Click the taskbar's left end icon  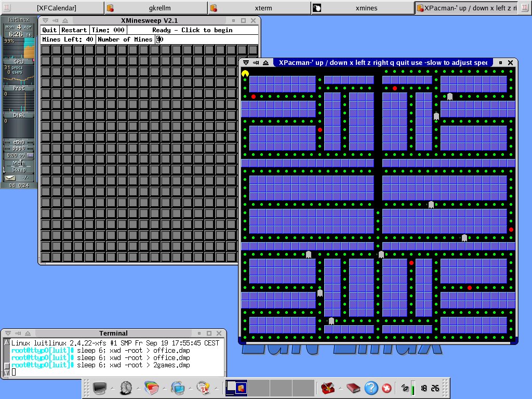tap(6, 7)
